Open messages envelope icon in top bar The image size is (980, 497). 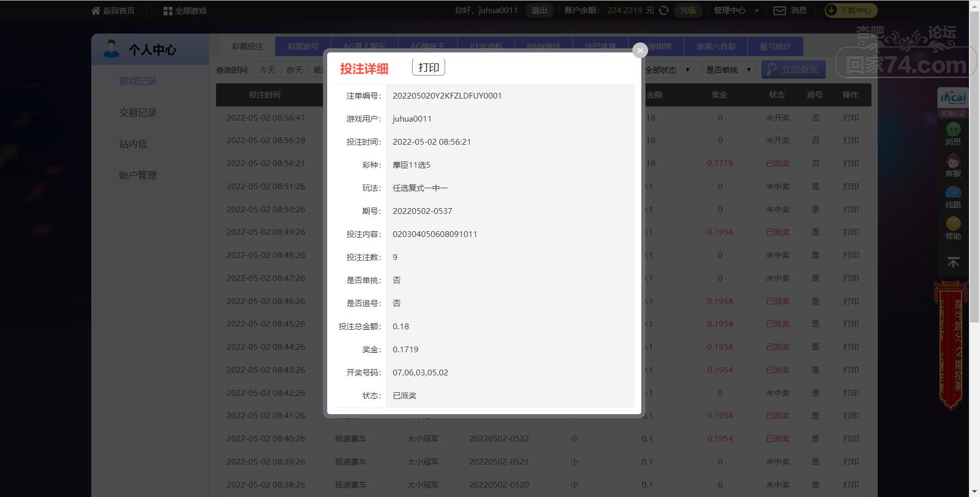coord(780,10)
